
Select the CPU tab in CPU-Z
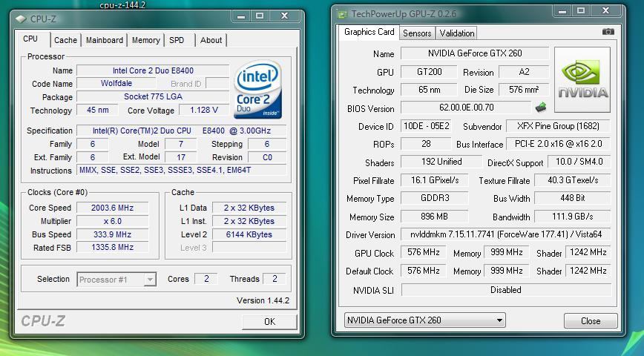pyautogui.click(x=30, y=39)
